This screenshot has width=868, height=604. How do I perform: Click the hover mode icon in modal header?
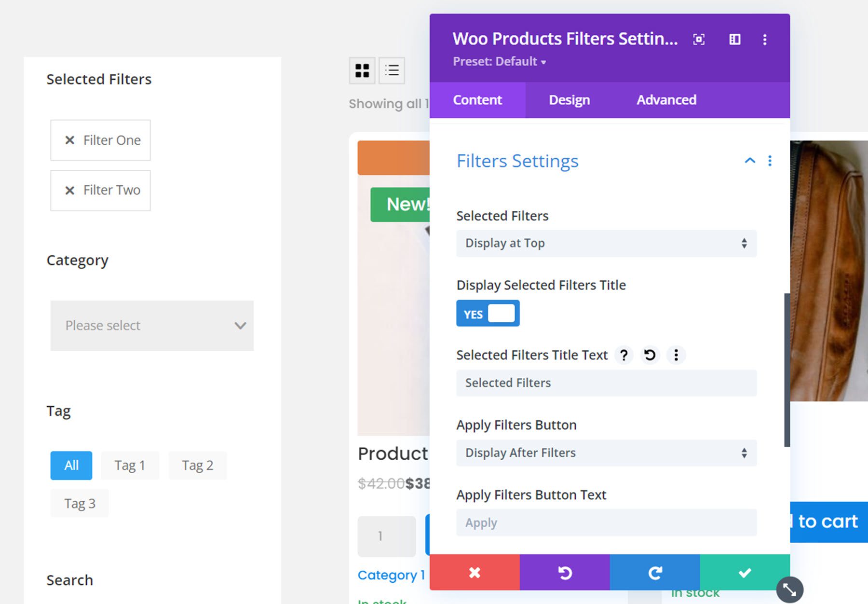(698, 40)
